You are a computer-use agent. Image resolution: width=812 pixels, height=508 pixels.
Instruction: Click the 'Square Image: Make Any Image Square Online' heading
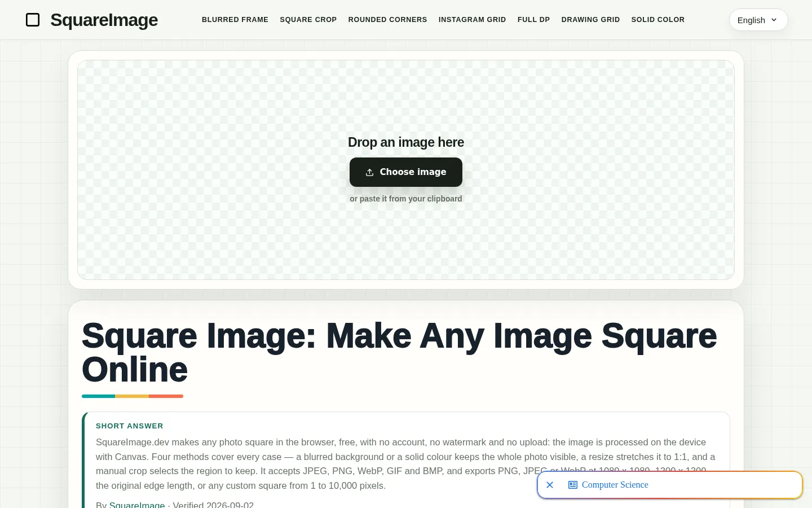tap(399, 353)
